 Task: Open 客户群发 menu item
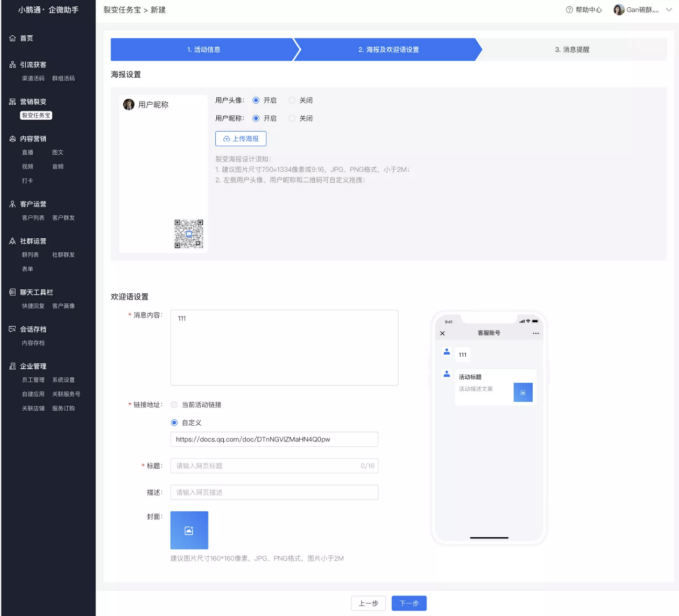point(63,218)
